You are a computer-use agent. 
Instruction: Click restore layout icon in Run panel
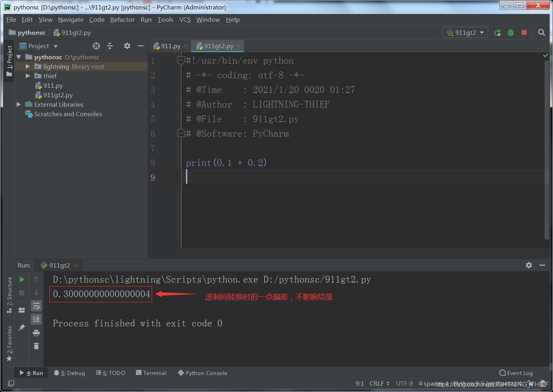(x=22, y=310)
